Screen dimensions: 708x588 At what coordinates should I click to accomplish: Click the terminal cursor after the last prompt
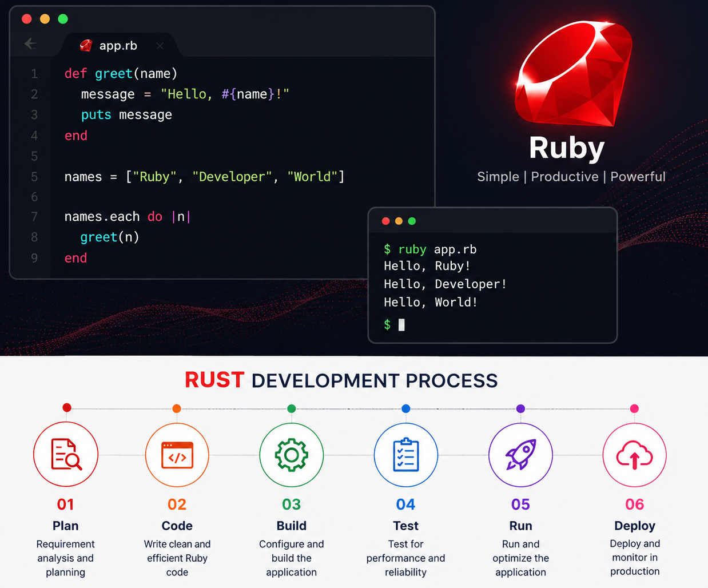[x=401, y=325]
